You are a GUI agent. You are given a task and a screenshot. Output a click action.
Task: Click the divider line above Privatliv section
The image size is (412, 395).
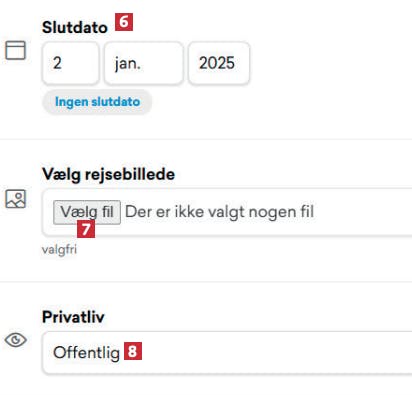pyautogui.click(x=206, y=282)
